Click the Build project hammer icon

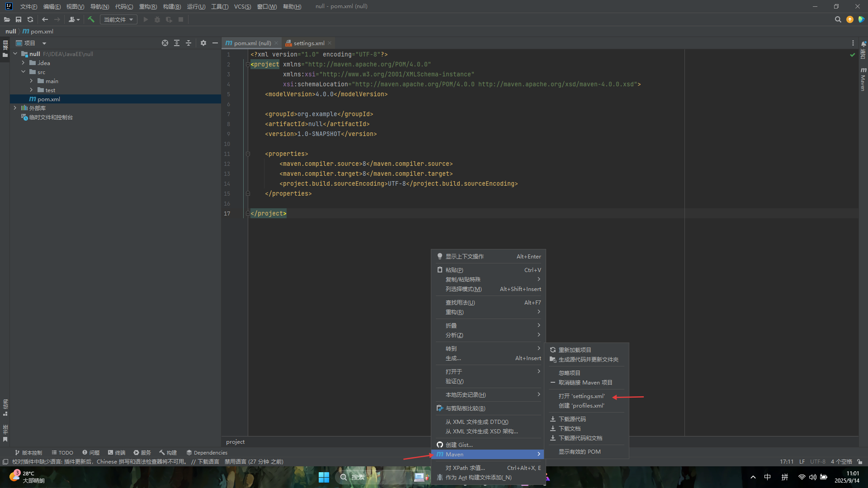[91, 19]
